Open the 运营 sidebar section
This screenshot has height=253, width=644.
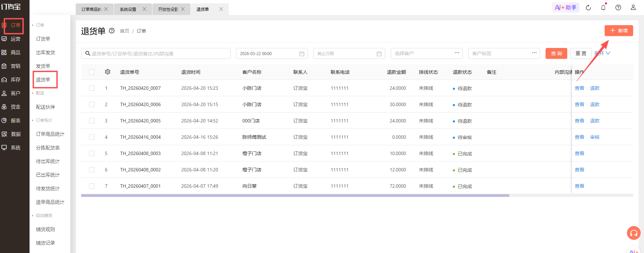click(15, 39)
